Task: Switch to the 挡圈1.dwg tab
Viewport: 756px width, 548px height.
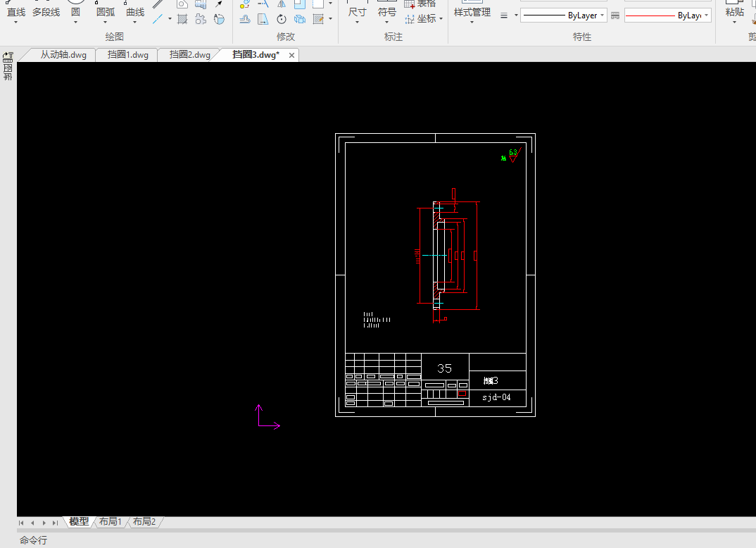Action: click(127, 55)
